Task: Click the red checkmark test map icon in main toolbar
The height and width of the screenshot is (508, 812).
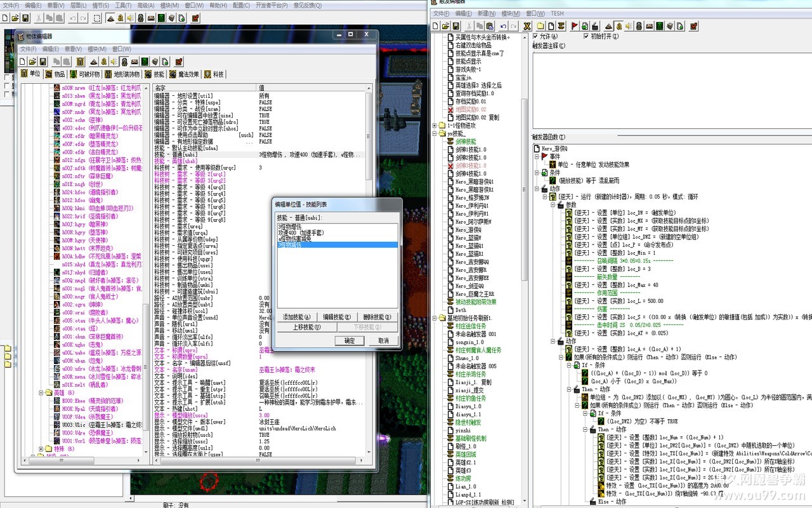Action: pyautogui.click(x=197, y=18)
